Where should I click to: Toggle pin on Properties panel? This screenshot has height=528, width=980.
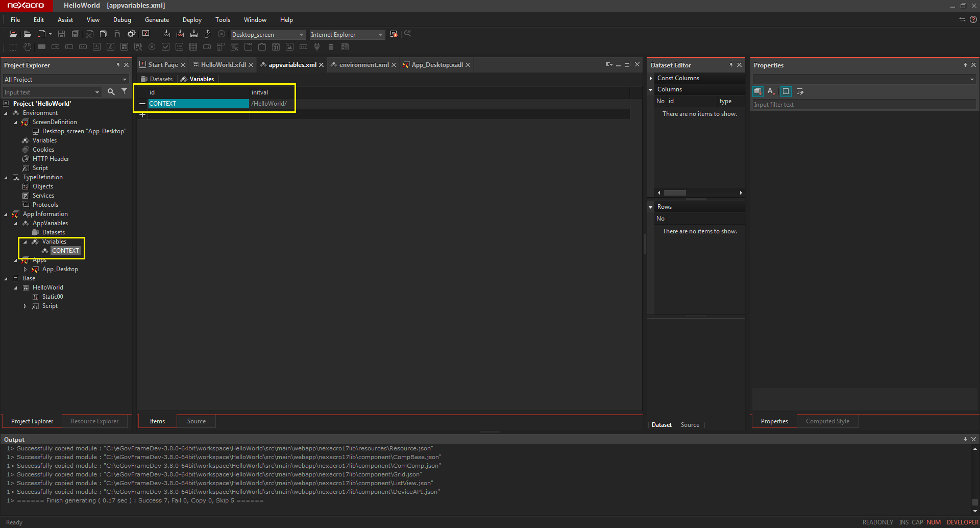pos(965,65)
